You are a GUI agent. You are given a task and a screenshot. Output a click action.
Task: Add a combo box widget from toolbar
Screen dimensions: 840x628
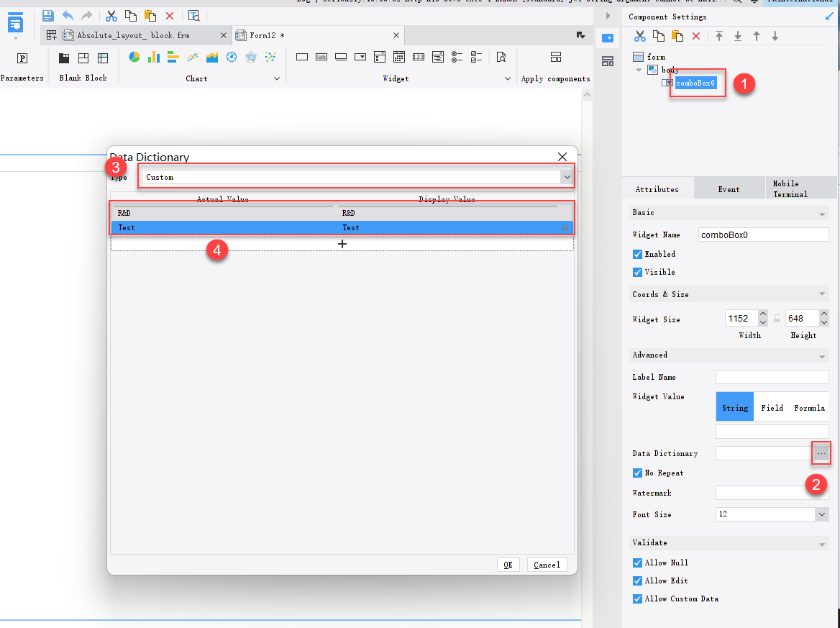coord(360,57)
